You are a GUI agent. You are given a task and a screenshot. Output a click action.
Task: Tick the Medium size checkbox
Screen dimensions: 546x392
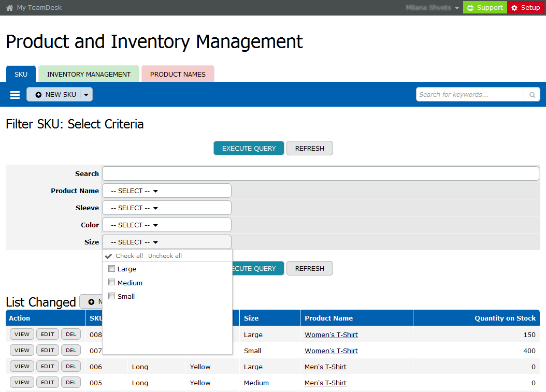point(111,282)
